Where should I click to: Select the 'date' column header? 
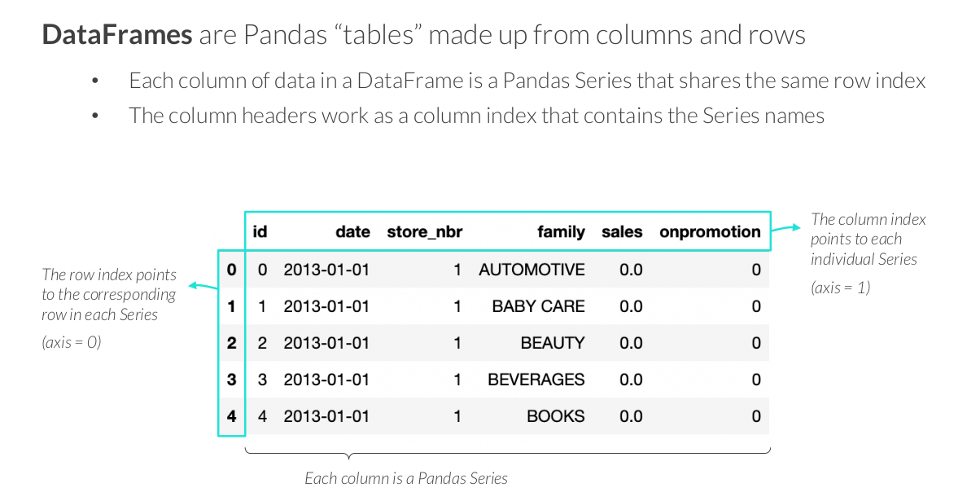pos(352,232)
